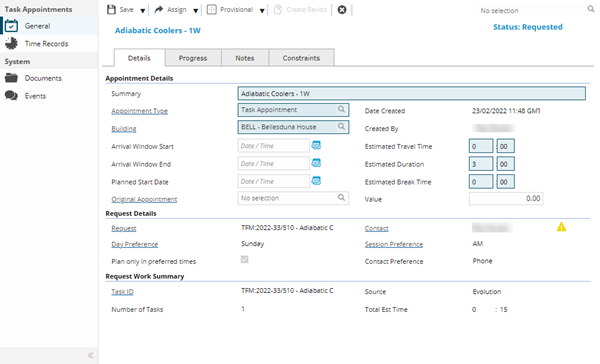Click the Provisional calendar icon

tap(212, 10)
